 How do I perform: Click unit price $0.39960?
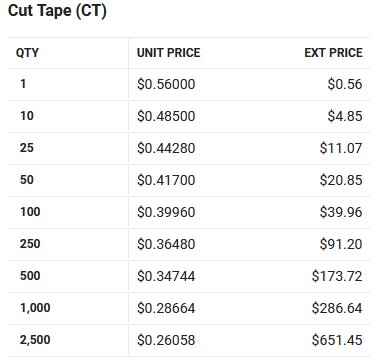pyautogui.click(x=166, y=212)
